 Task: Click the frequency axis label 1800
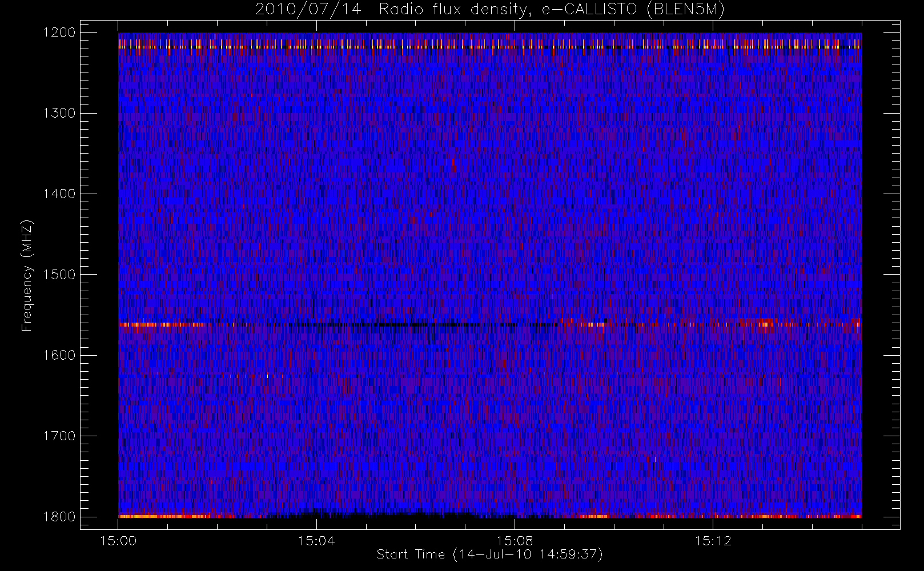point(59,516)
